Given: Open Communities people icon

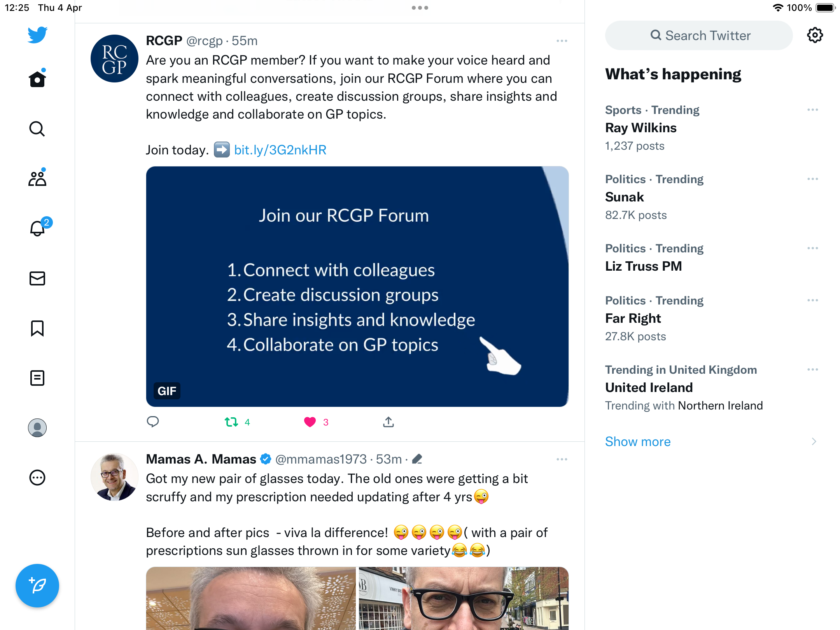Looking at the screenshot, I should tap(37, 178).
